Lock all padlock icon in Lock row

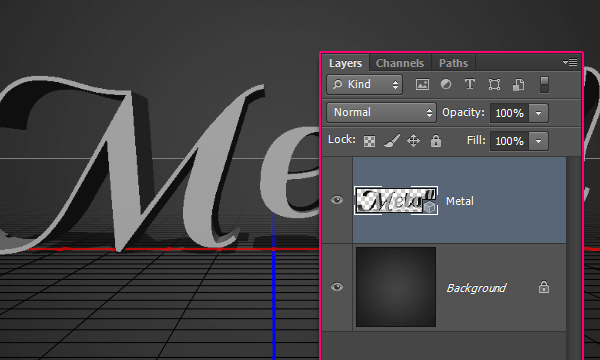pyautogui.click(x=436, y=141)
